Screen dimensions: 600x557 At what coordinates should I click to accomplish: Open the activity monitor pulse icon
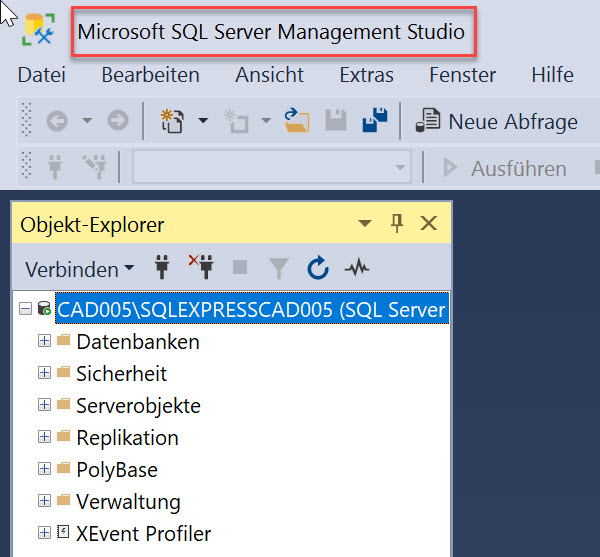[357, 268]
